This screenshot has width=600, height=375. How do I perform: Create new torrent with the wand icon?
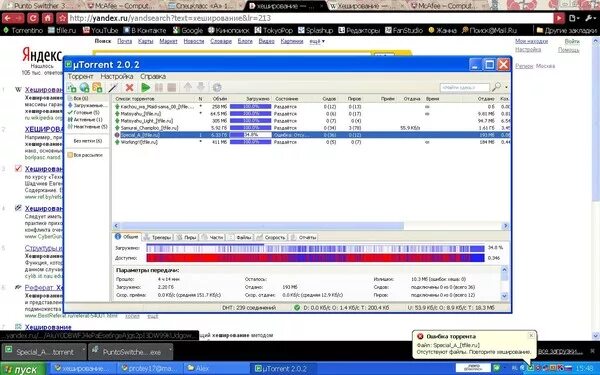click(113, 88)
